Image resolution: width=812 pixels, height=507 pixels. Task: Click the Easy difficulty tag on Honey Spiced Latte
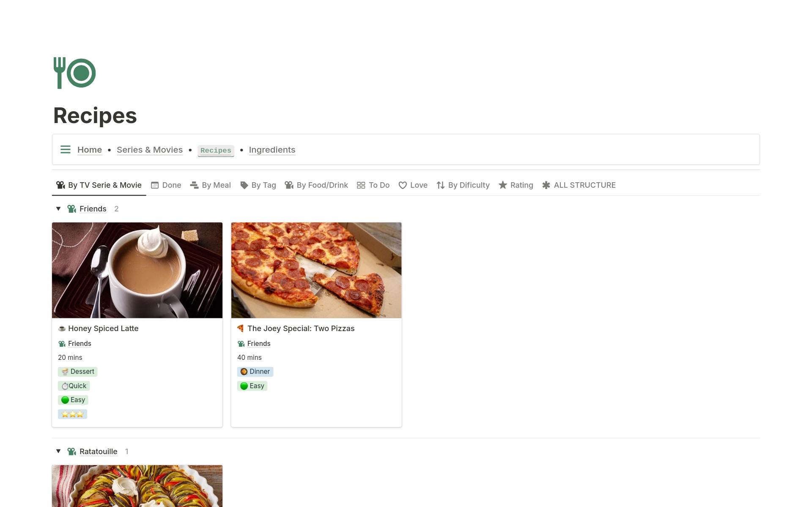click(73, 400)
